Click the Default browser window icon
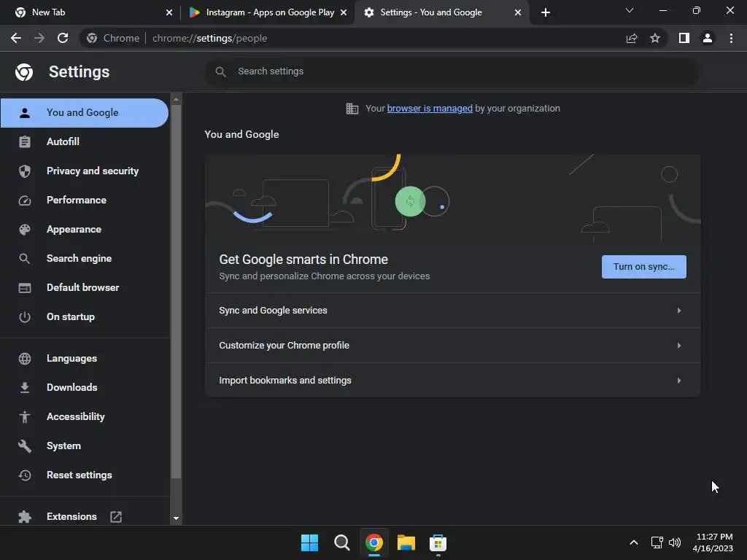The image size is (747, 560). pyautogui.click(x=24, y=287)
